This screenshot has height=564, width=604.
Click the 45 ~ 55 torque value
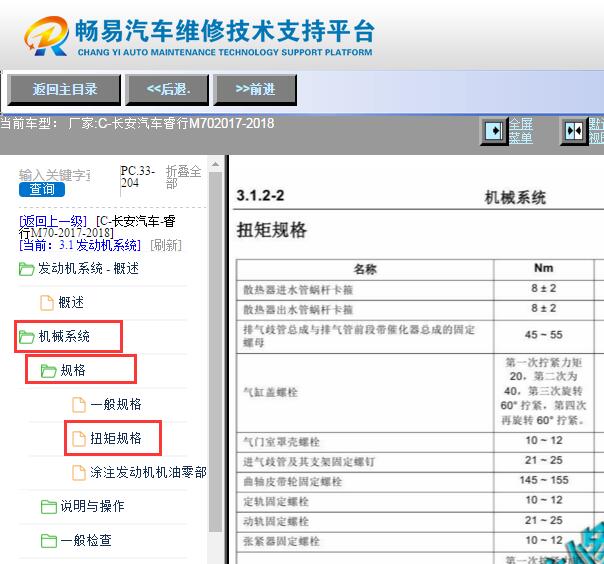[544, 335]
